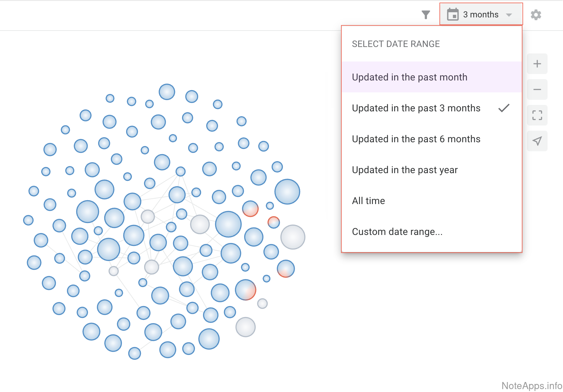The image size is (563, 392).
Task: Click the NoteApps.info watermark link
Action: pyautogui.click(x=531, y=386)
